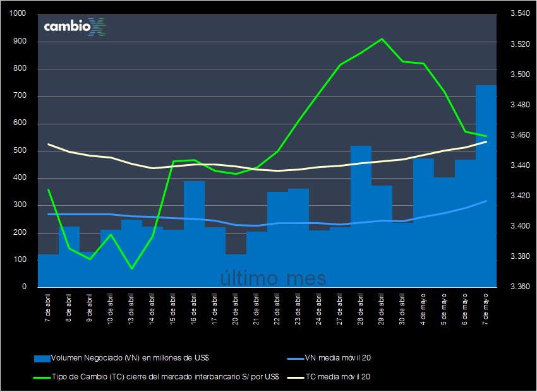Click the '30 de abril' axis label
Viewport: 537px width, 392px height.
[402, 309]
